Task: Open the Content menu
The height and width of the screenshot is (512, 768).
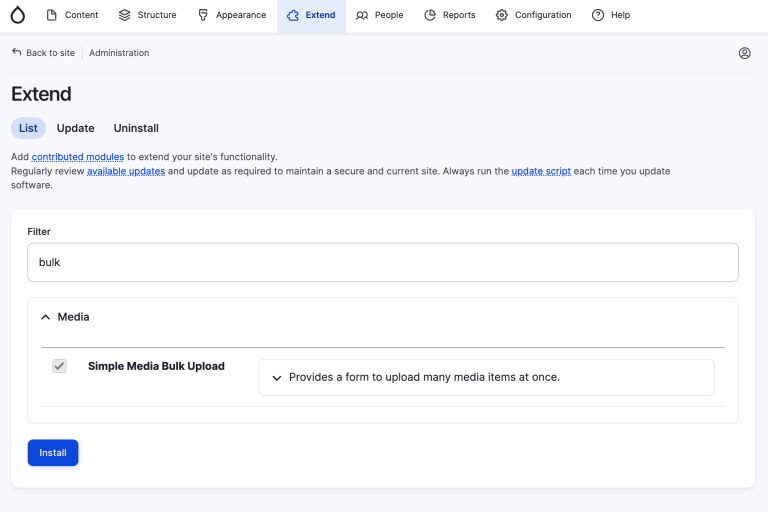Action: coord(81,15)
